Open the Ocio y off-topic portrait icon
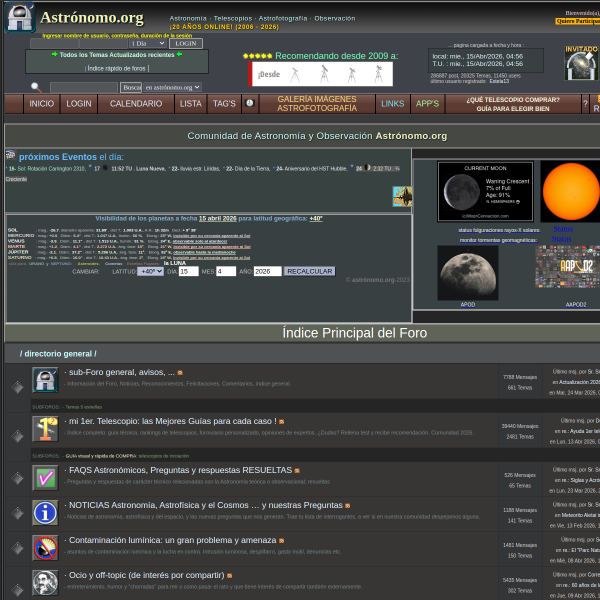The width and height of the screenshot is (600, 600). tap(45, 583)
